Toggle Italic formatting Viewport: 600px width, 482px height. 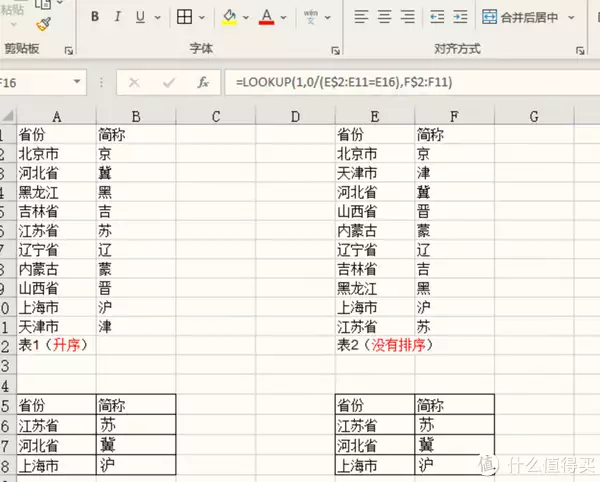pyautogui.click(x=117, y=17)
